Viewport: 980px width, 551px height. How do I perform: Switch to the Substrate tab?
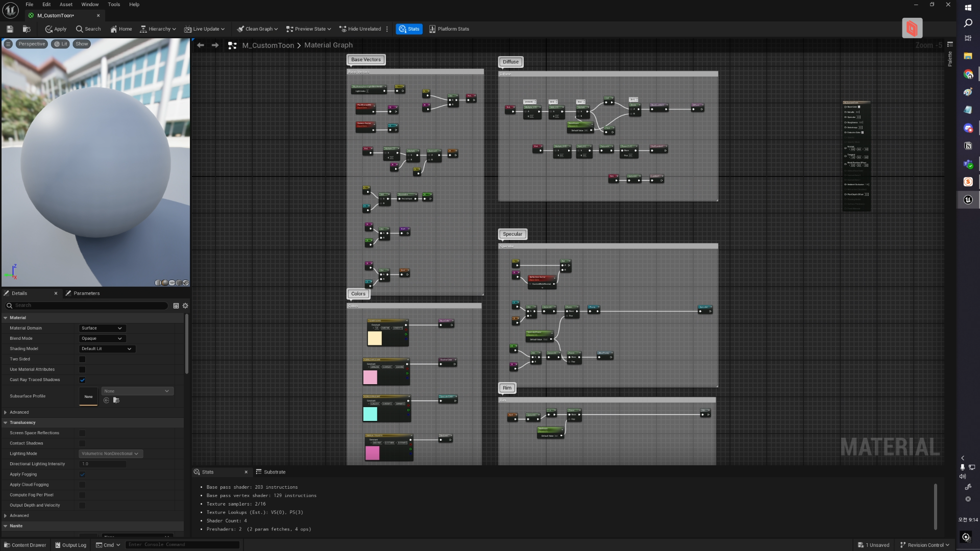click(271, 472)
